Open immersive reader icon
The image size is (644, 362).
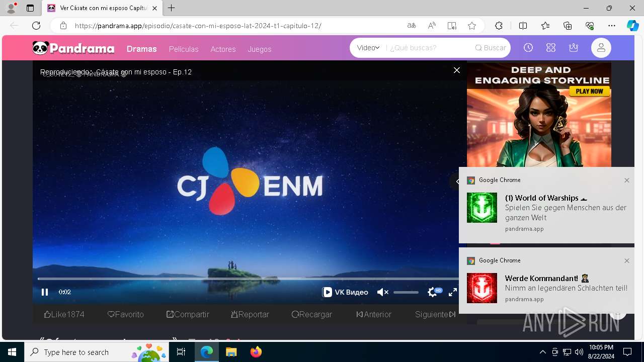click(452, 26)
